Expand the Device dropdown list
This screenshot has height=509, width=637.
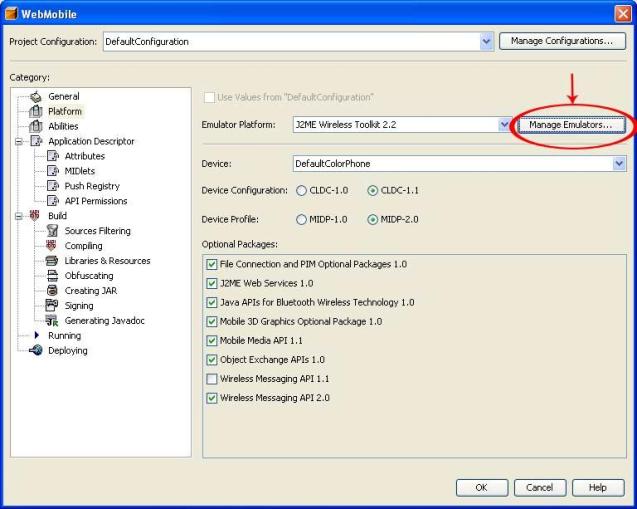point(619,163)
